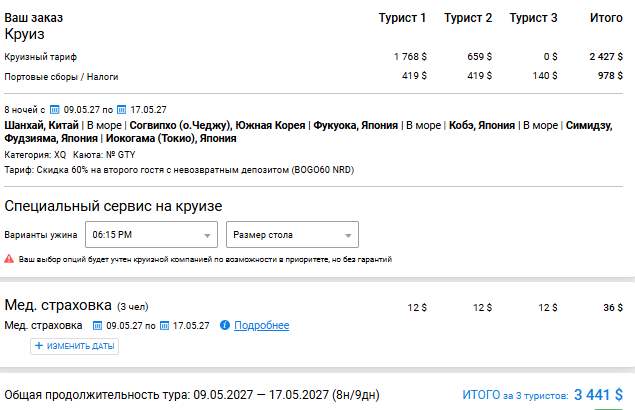Click the Специальный сервис на круизе heading
The image size is (635, 410).
(113, 206)
